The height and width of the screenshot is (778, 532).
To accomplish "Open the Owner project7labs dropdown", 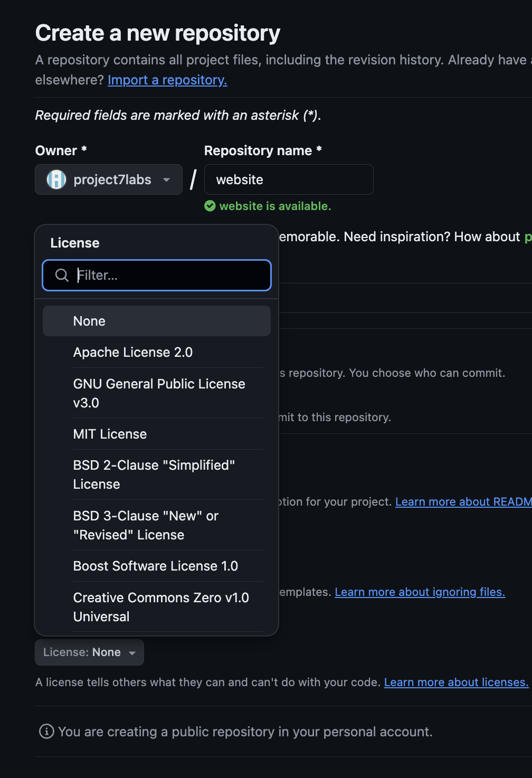I will [109, 179].
